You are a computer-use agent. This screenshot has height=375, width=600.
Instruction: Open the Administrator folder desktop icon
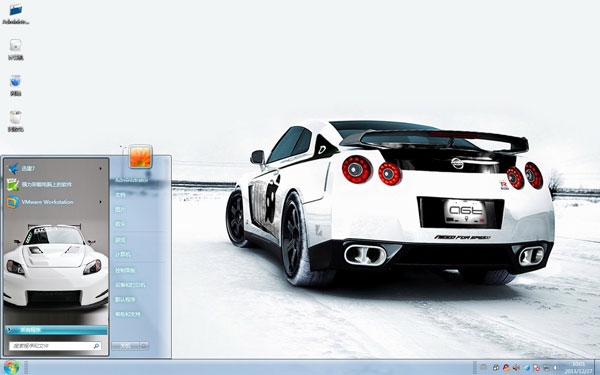pos(15,13)
